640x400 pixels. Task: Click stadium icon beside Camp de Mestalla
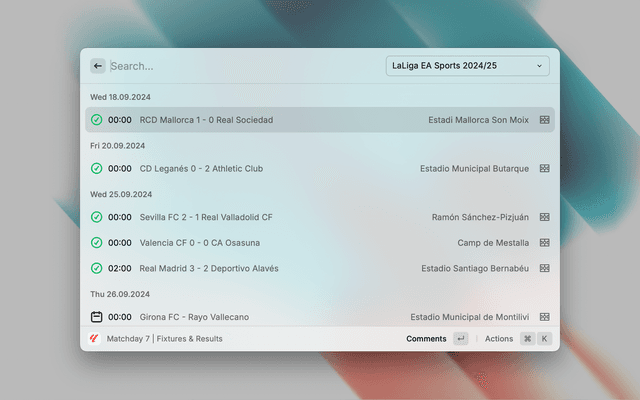pyautogui.click(x=545, y=243)
